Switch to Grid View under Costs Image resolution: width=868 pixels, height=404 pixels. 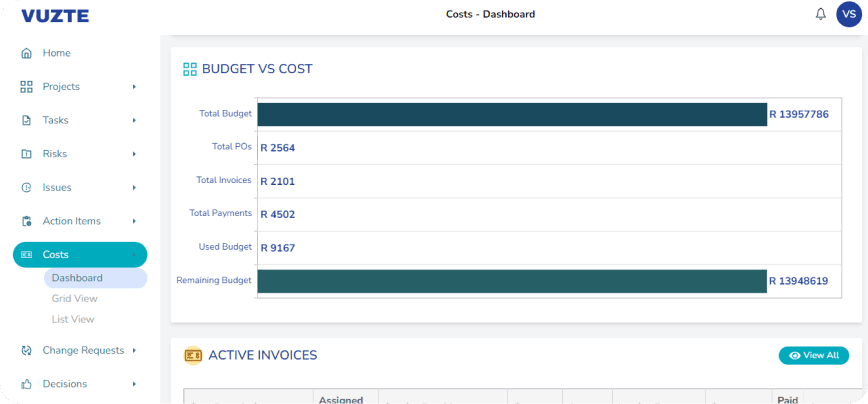75,298
